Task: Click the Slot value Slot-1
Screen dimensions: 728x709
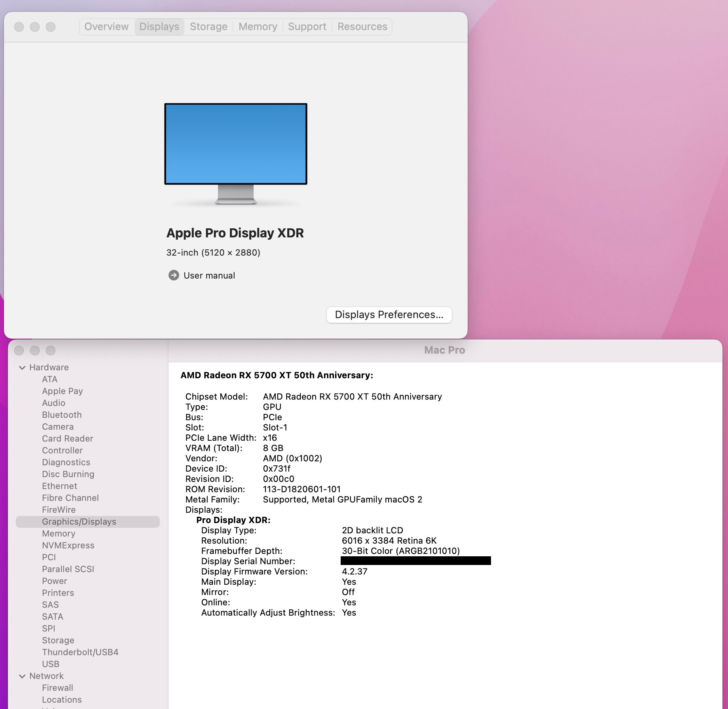Action: click(275, 427)
